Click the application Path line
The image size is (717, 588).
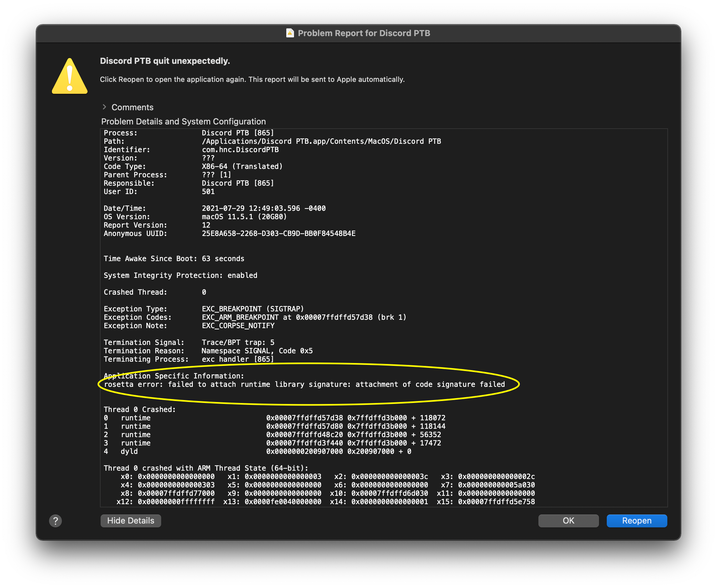(x=321, y=142)
